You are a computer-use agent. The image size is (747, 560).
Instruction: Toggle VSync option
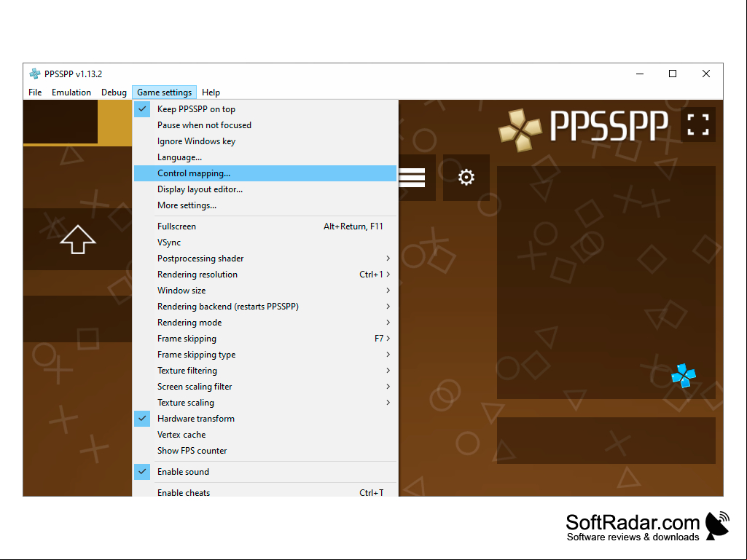tap(265, 242)
